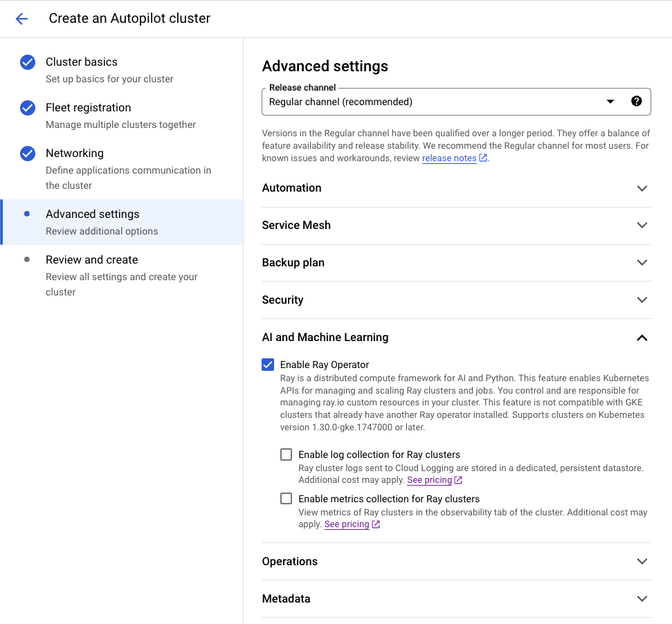The image size is (672, 624).
Task: Select the Cluster basics step in sidebar
Action: point(83,62)
